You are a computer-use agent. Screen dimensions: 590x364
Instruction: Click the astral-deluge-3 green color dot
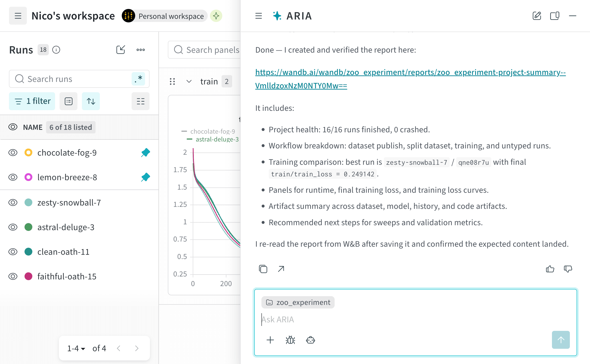(28, 227)
